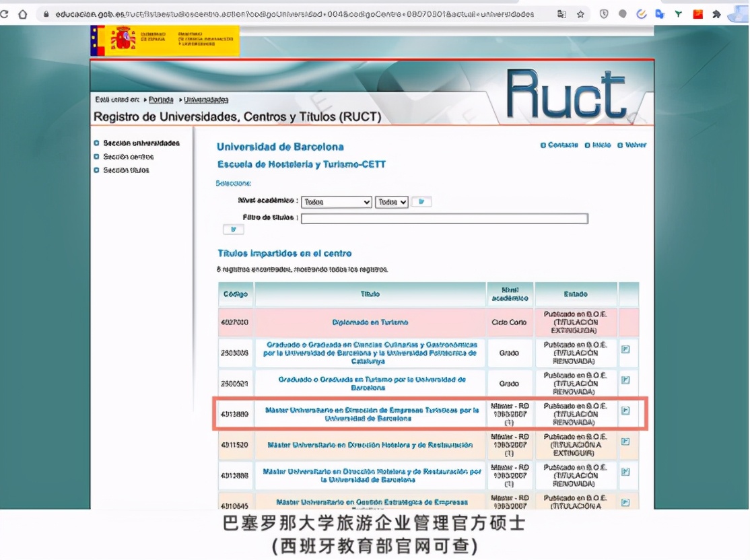Open the blue translate extension icon
Image resolution: width=750 pixels, height=560 pixels.
coord(660,14)
